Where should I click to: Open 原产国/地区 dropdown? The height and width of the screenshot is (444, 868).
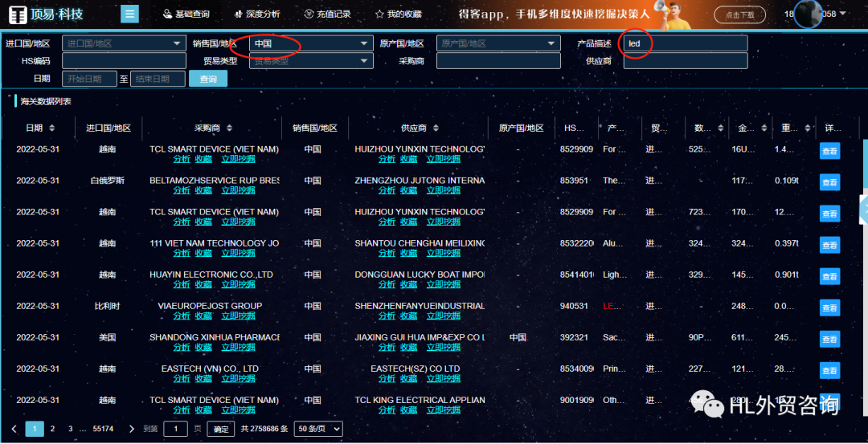tap(498, 43)
